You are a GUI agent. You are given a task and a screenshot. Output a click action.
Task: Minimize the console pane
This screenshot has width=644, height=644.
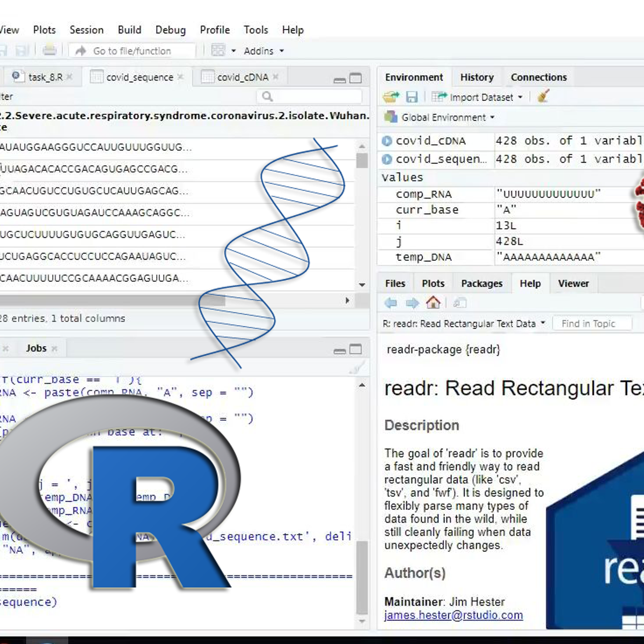click(x=340, y=350)
